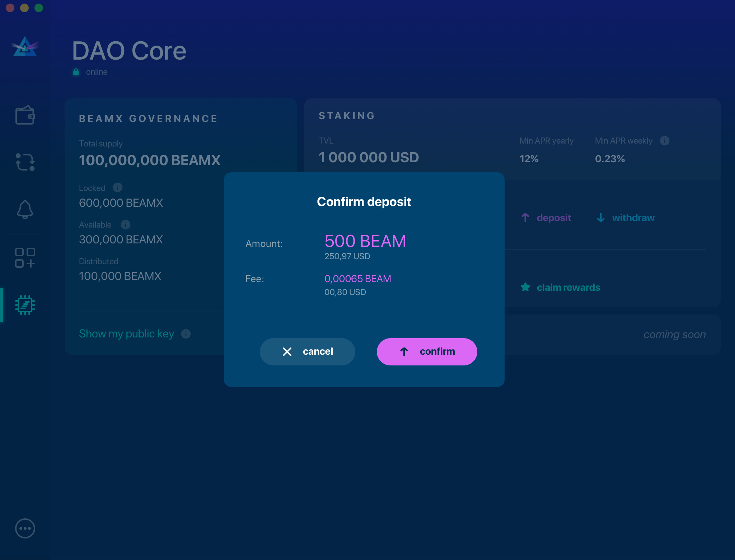Click the info icon next to Locked
This screenshot has height=560, width=735.
(117, 187)
